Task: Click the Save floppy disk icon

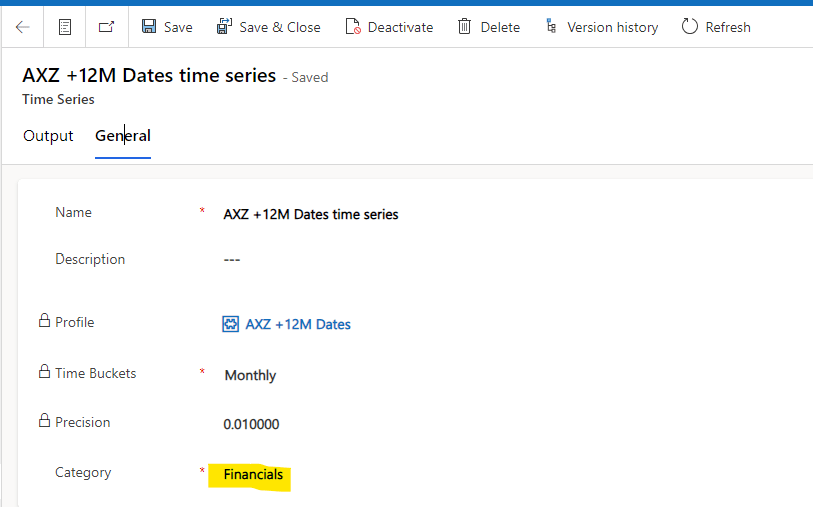Action: pos(149,27)
